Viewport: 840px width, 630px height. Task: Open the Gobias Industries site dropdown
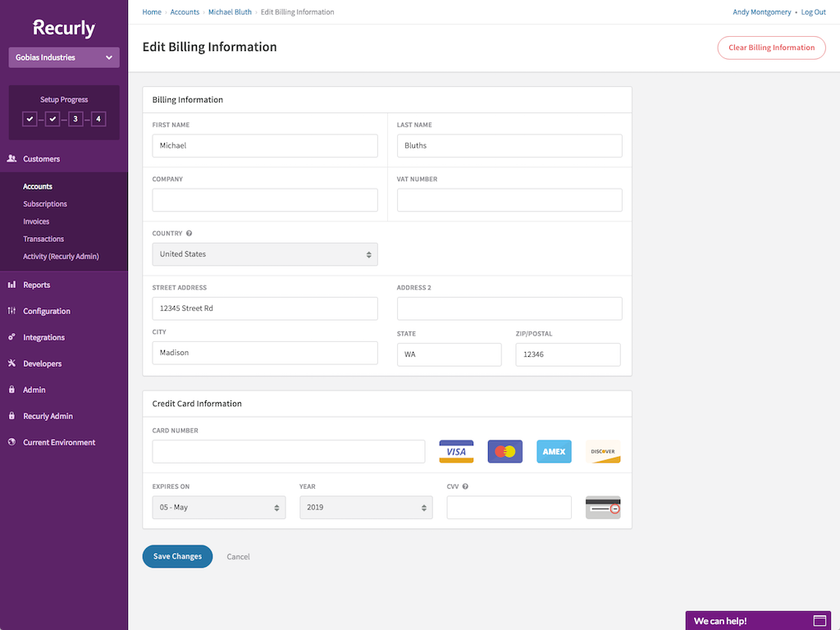(x=64, y=57)
